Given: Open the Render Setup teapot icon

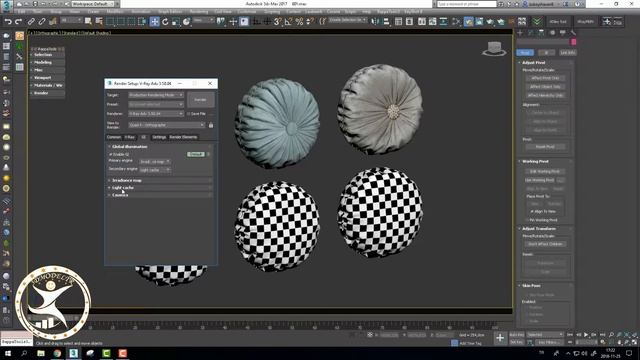Looking at the screenshot, I should [469, 22].
